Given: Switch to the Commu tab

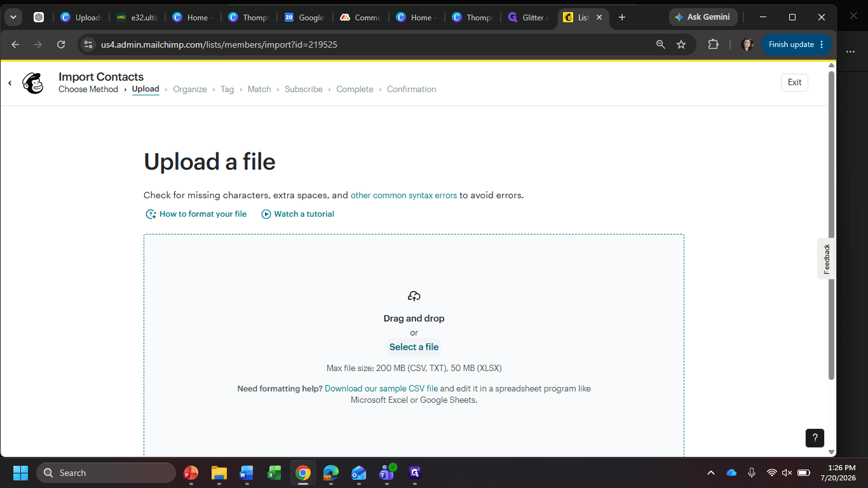Looking at the screenshot, I should click(x=360, y=18).
